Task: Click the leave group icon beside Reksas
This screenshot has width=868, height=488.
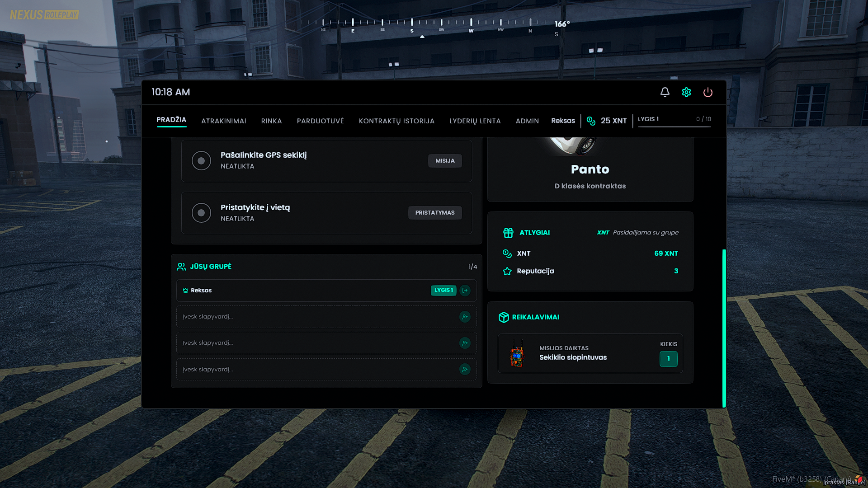Action: pos(465,291)
